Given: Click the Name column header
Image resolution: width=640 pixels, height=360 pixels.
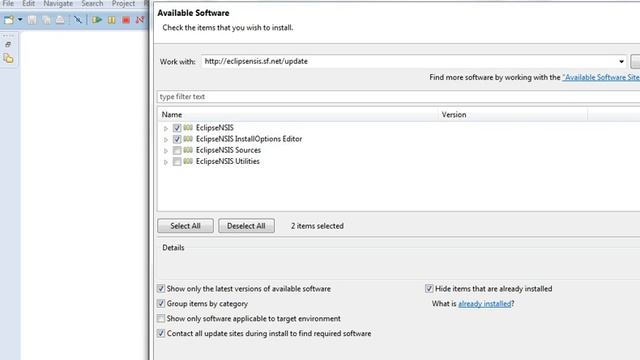Looking at the screenshot, I should click(298, 115).
